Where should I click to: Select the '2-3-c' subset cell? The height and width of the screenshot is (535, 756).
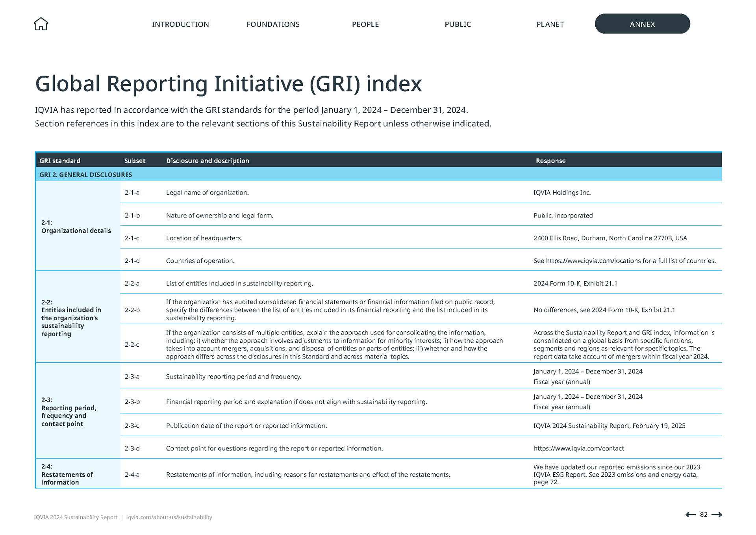point(132,426)
